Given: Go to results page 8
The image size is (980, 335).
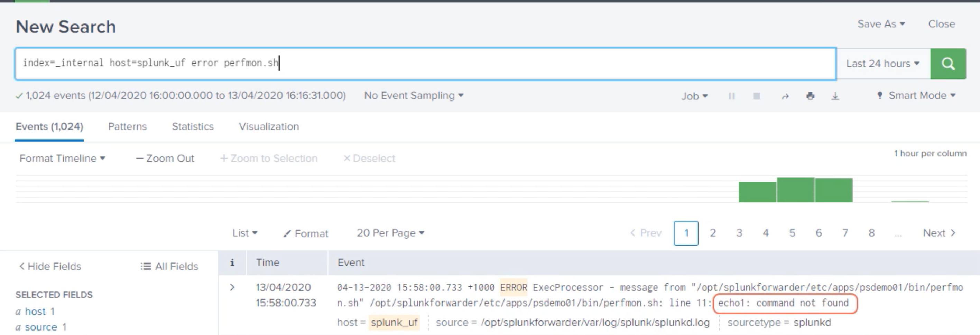Looking at the screenshot, I should point(871,233).
